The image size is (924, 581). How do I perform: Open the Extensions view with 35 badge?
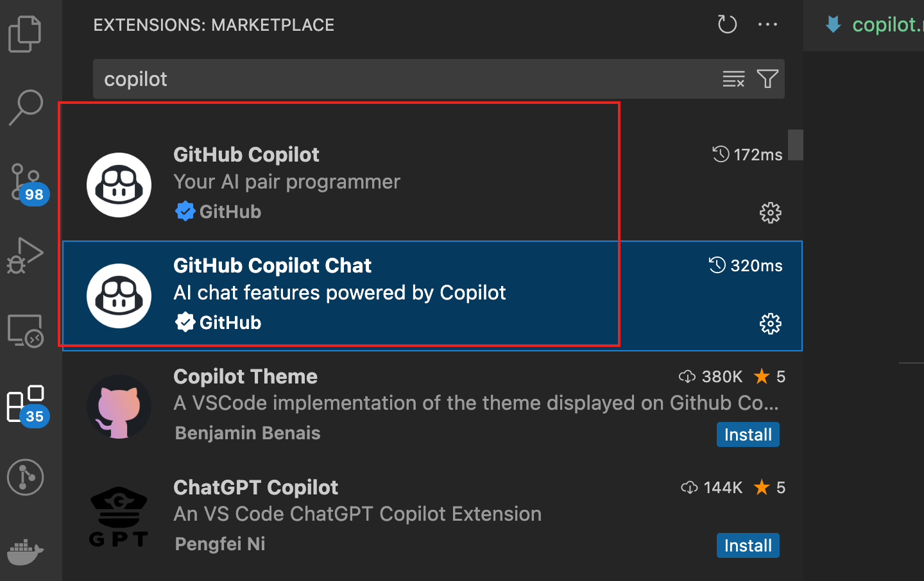(26, 405)
